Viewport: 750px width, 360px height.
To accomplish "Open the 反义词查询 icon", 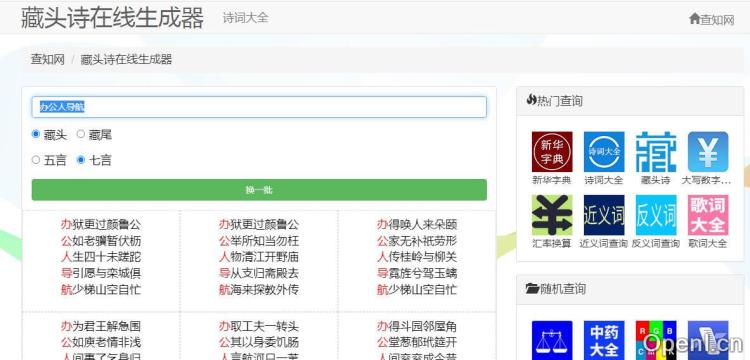I will point(656,215).
